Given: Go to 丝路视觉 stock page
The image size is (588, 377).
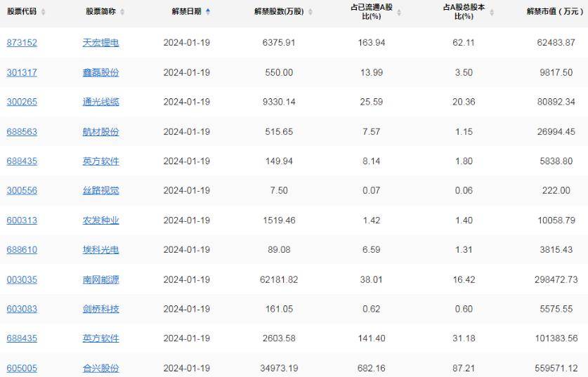Looking at the screenshot, I should click(100, 190).
